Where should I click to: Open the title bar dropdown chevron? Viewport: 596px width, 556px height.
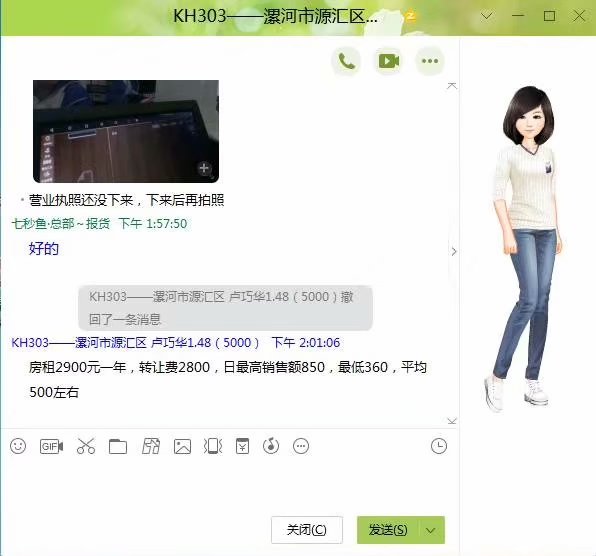[x=487, y=16]
